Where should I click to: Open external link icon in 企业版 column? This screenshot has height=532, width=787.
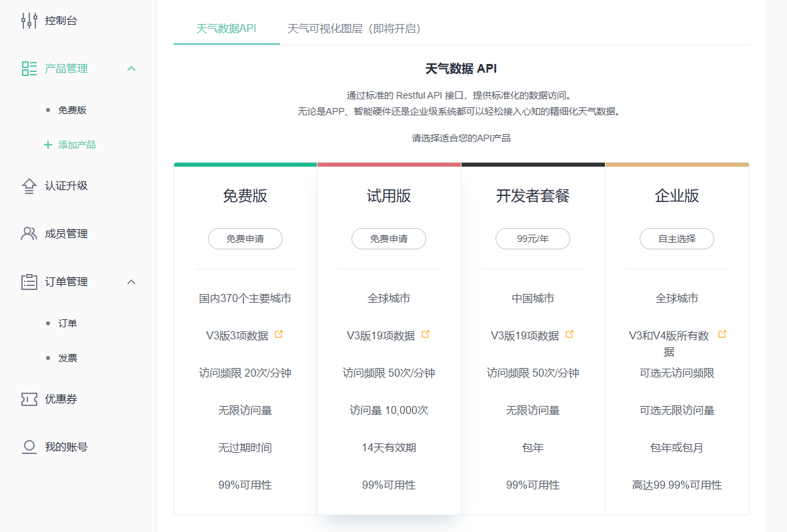click(x=722, y=335)
